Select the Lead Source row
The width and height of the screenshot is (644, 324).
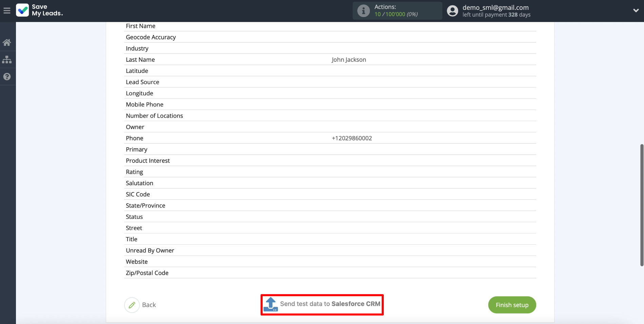(330, 82)
